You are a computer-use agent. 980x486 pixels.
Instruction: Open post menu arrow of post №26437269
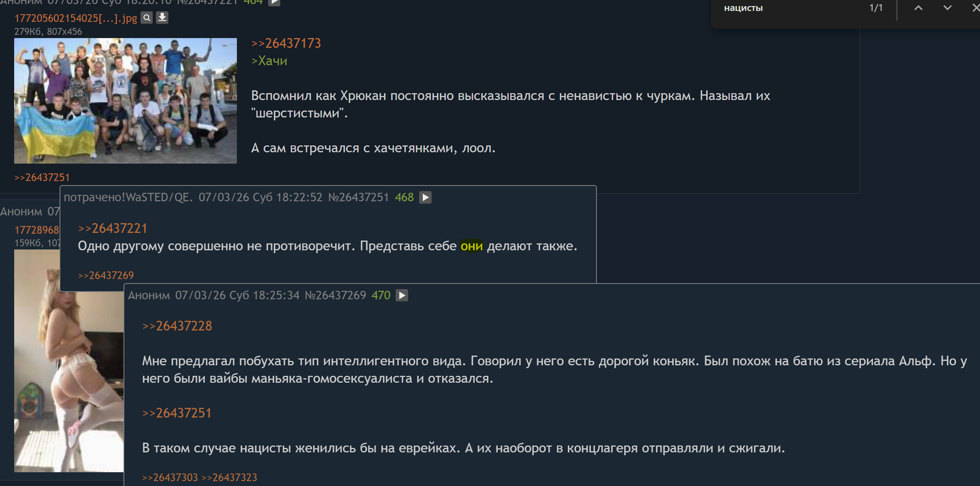point(401,295)
